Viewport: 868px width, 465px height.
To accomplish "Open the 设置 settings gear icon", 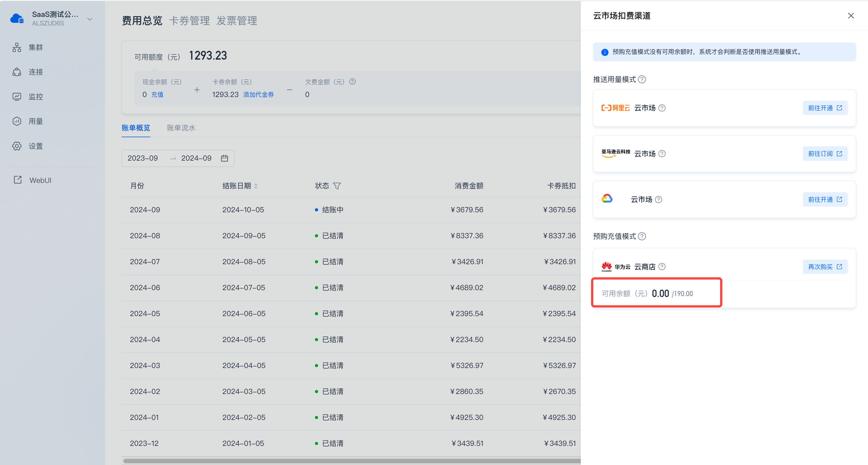I will 17,146.
